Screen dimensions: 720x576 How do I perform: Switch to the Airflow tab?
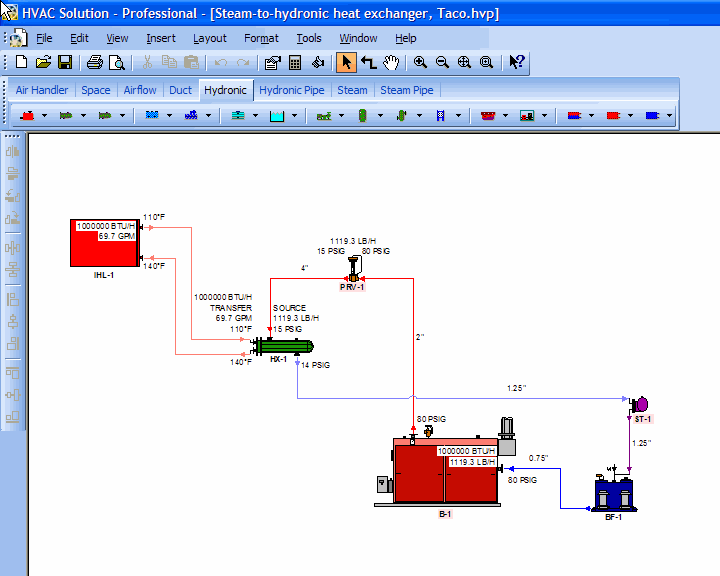[x=140, y=90]
